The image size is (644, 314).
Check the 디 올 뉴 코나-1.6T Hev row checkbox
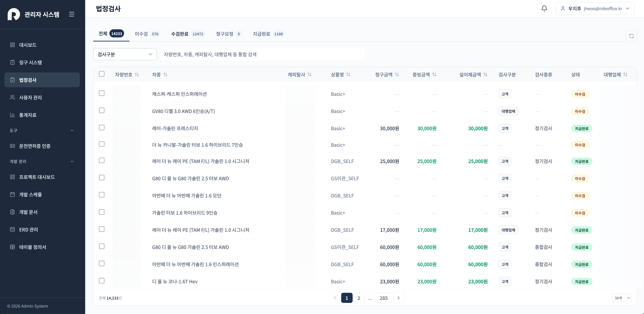coord(101,281)
